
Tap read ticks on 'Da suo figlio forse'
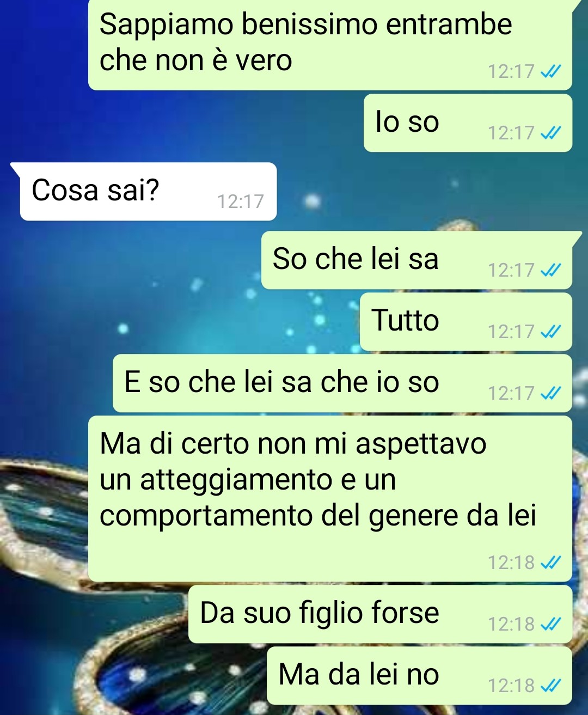coord(550,624)
